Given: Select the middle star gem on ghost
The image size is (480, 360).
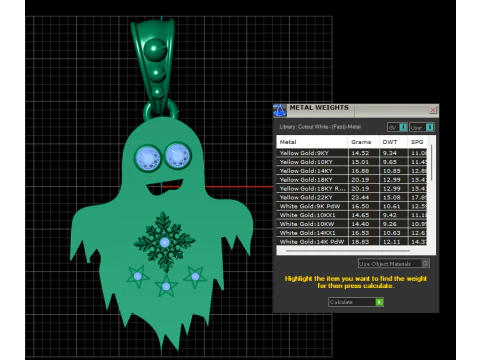Looking at the screenshot, I should [166, 286].
